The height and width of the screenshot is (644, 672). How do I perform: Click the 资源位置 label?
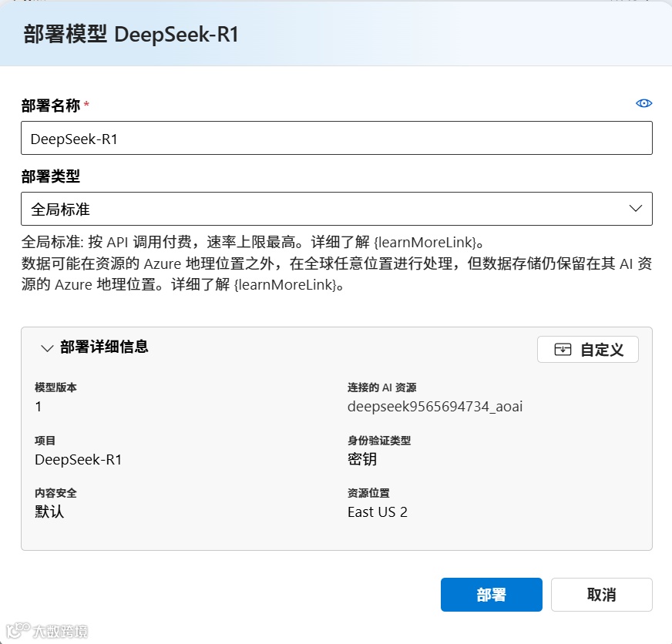pyautogui.click(x=368, y=493)
